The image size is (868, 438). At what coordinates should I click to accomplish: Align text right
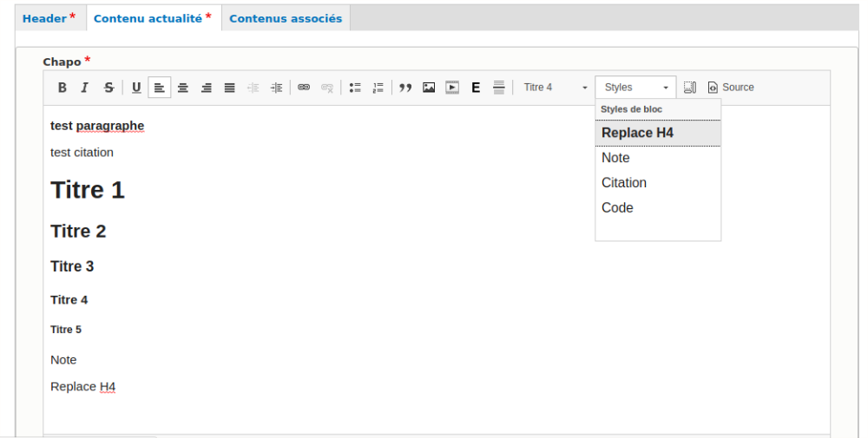207,88
